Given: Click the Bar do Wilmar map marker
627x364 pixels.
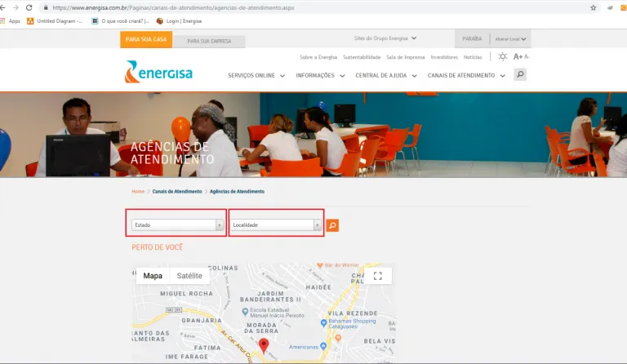Looking at the screenshot, I should pyautogui.click(x=320, y=265).
